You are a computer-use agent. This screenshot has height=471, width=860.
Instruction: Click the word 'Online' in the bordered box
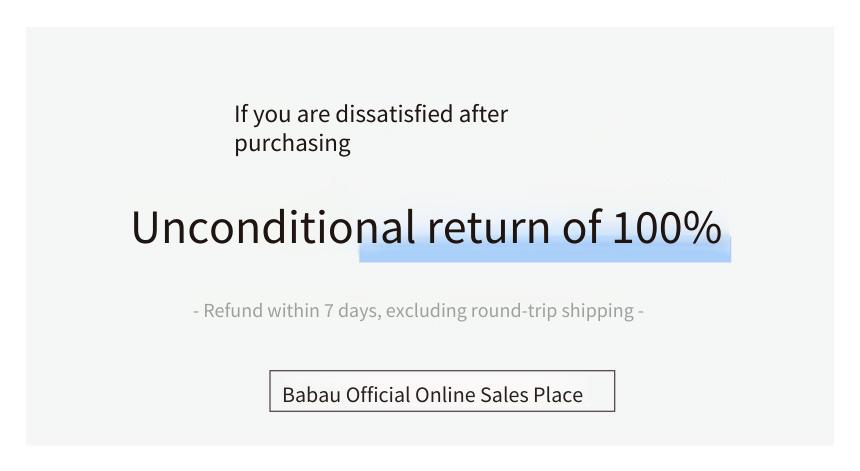445,395
